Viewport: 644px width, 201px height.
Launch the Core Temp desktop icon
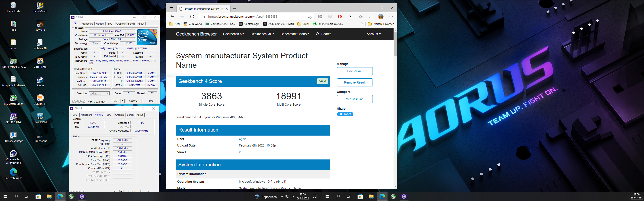(40, 63)
